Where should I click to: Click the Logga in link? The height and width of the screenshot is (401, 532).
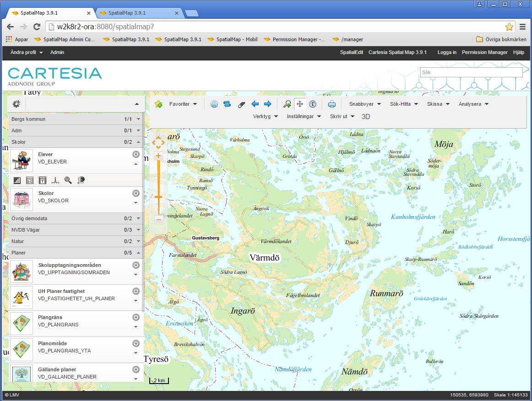447,52
